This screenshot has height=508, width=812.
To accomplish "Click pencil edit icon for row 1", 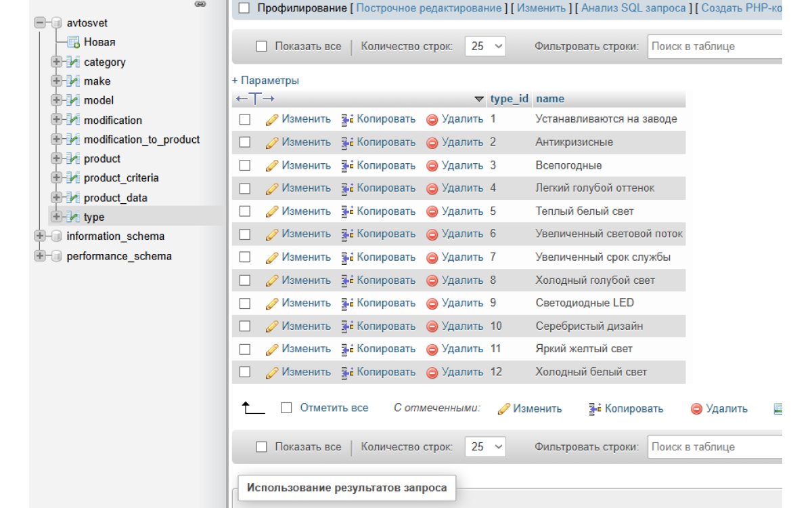I will pyautogui.click(x=272, y=119).
